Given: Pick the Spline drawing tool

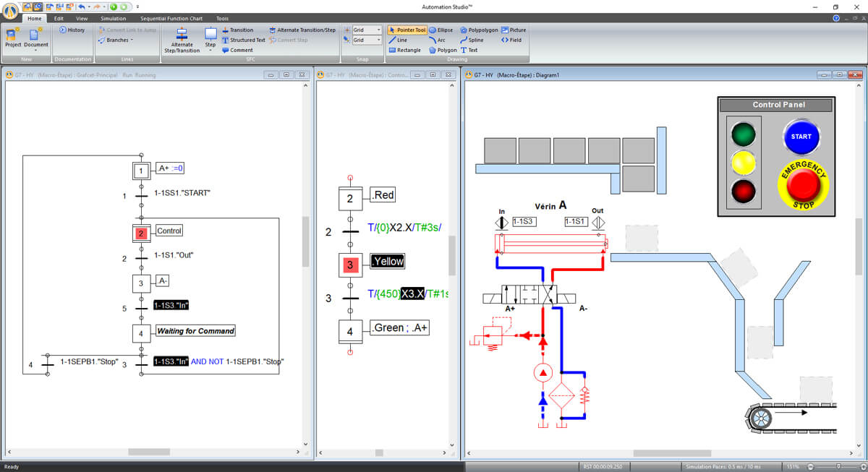Looking at the screenshot, I should point(472,40).
